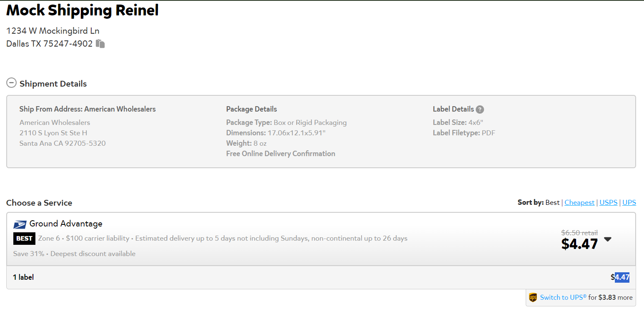Screen dimensions: 644x311
Task: Sort services by USPS
Action: coord(608,202)
